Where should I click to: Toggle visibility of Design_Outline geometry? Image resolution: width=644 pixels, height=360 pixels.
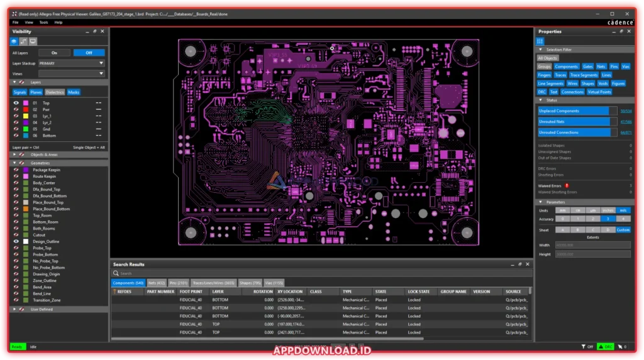tap(17, 241)
